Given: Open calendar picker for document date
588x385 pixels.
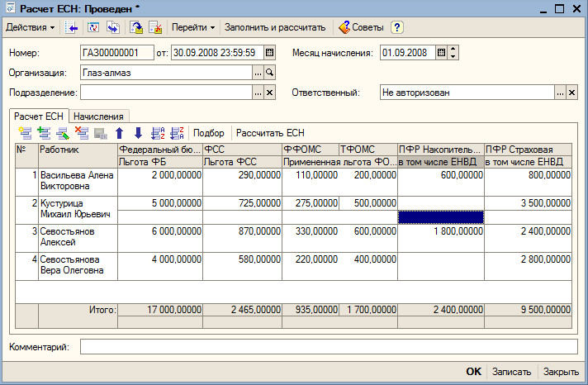Looking at the screenshot, I should pos(269,53).
